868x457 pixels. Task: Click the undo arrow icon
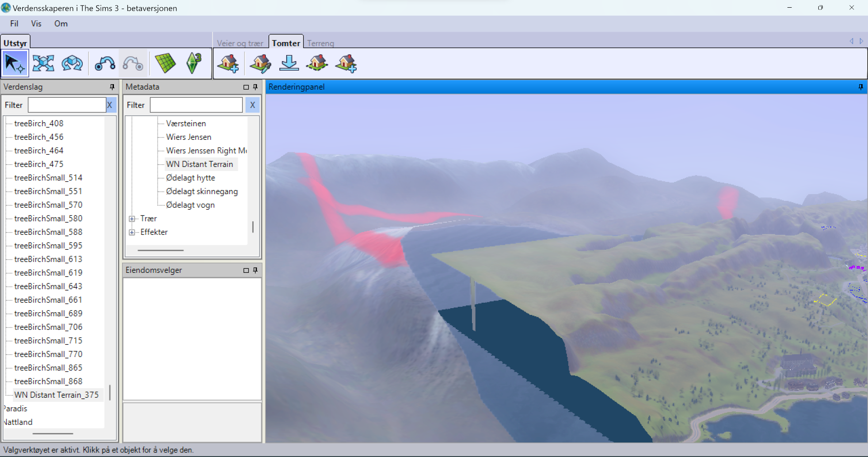(104, 63)
